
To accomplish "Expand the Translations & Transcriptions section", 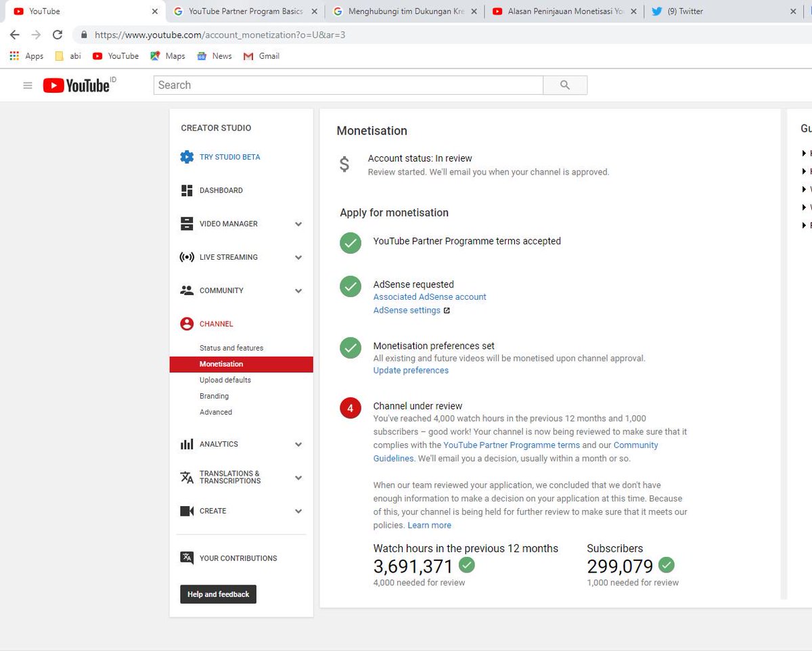I will [298, 478].
